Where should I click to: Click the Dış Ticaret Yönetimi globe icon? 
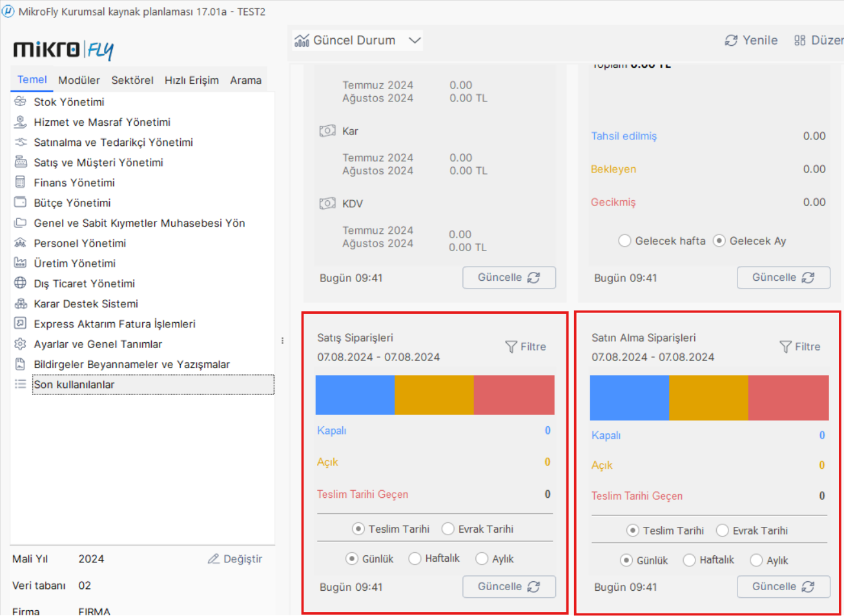point(21,283)
